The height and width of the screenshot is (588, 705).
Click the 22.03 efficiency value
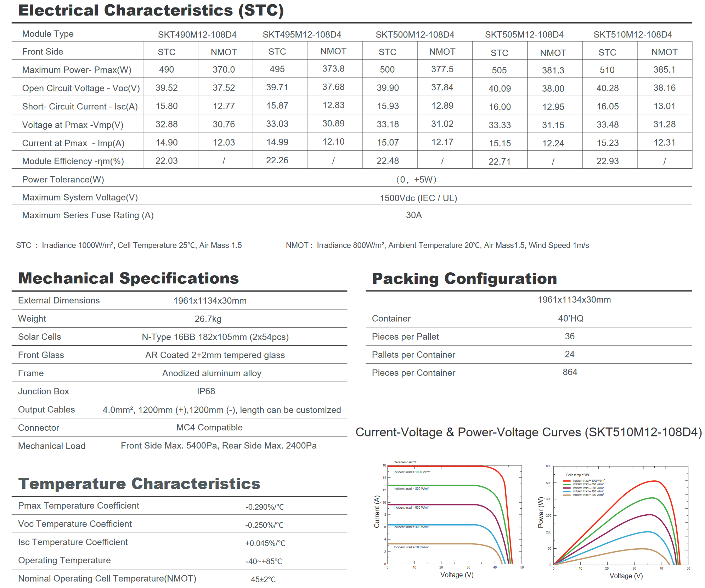click(167, 161)
